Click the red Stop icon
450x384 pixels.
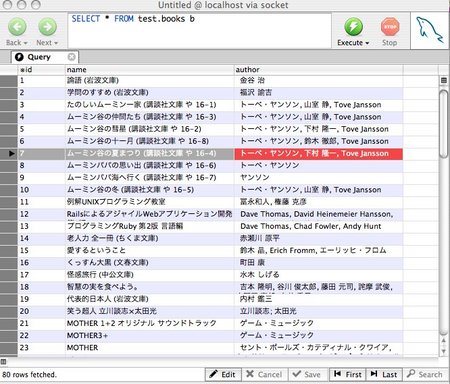tap(390, 27)
